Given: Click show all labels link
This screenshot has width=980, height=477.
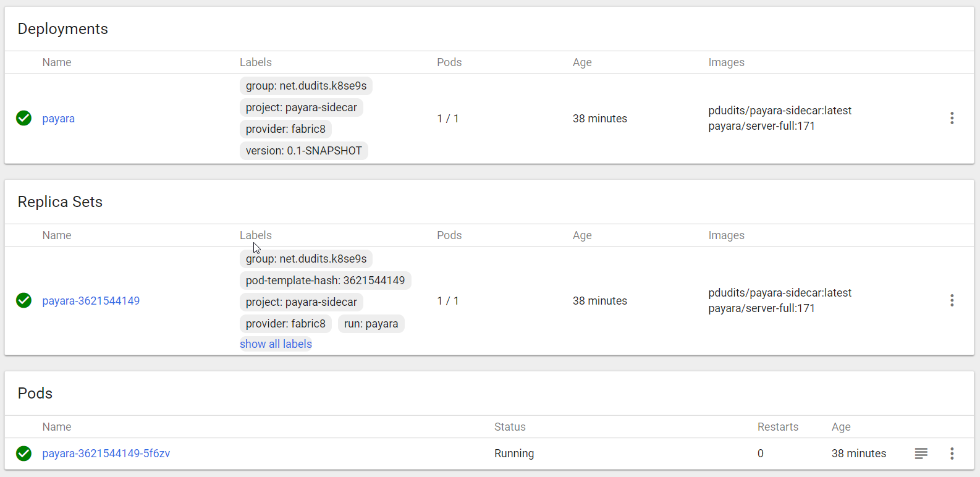Looking at the screenshot, I should [x=276, y=344].
